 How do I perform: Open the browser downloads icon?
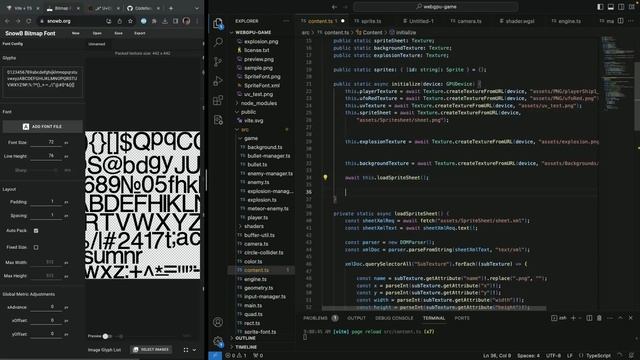point(165,21)
